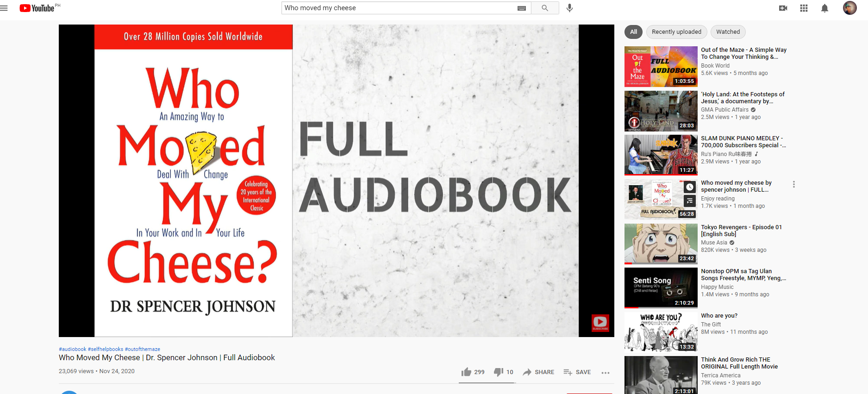Share the video using arrow icon
Screen dimensions: 868x394
coord(527,372)
